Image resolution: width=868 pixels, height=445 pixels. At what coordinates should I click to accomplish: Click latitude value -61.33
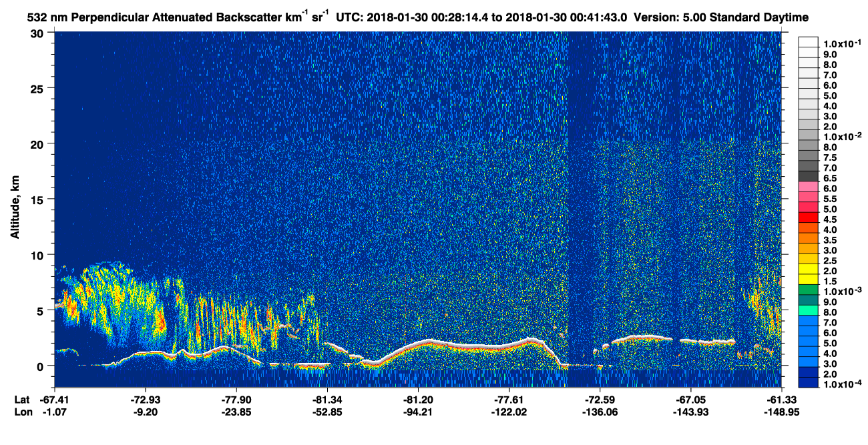[781, 399]
